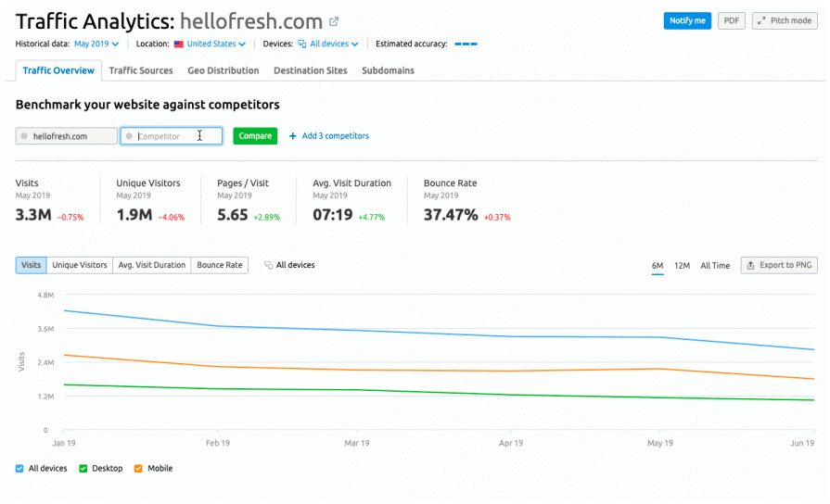Click the hellofresh.com domain input field

(x=67, y=136)
